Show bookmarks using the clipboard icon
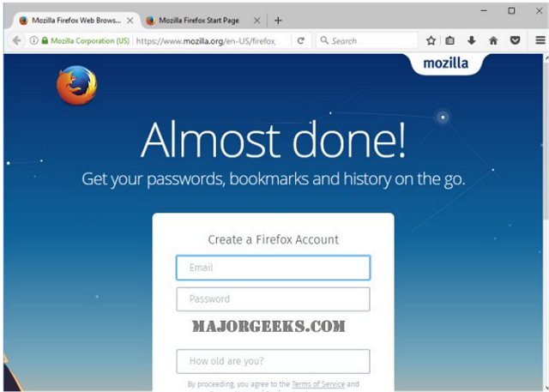This screenshot has width=549, height=392. 449,40
